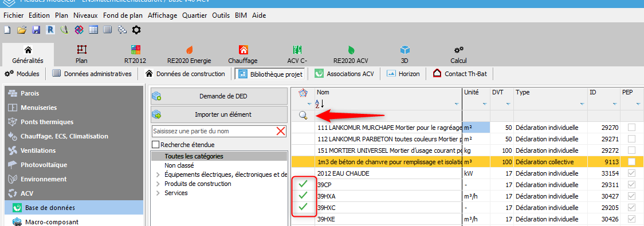Switch to the RE2020 ACV tab

pos(351,54)
